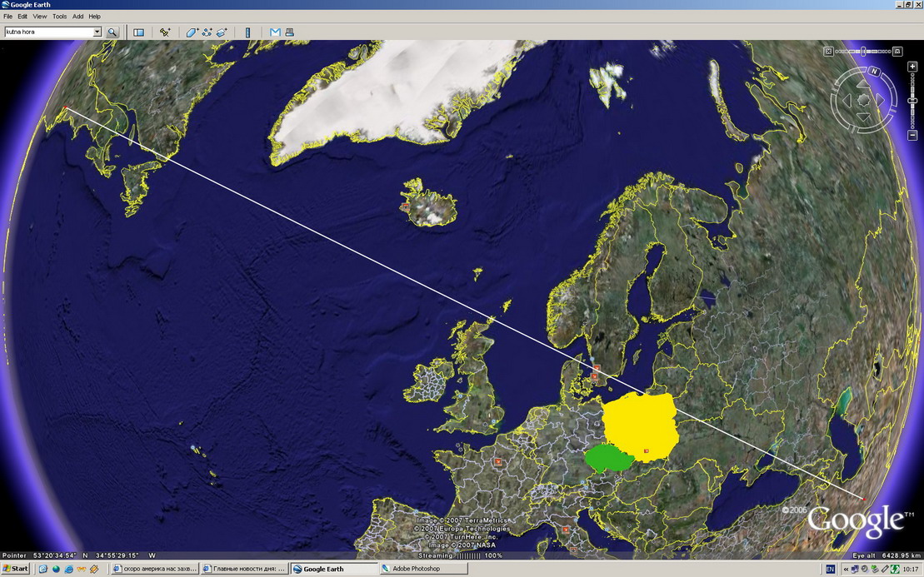The height and width of the screenshot is (577, 924).
Task: Click the search magnifier button
Action: point(112,32)
